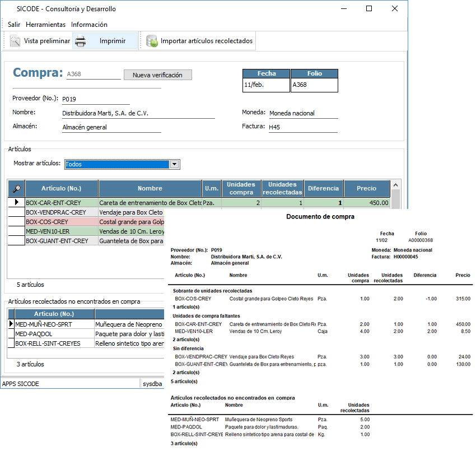Open the Información menu
476x451 pixels.
89,25
